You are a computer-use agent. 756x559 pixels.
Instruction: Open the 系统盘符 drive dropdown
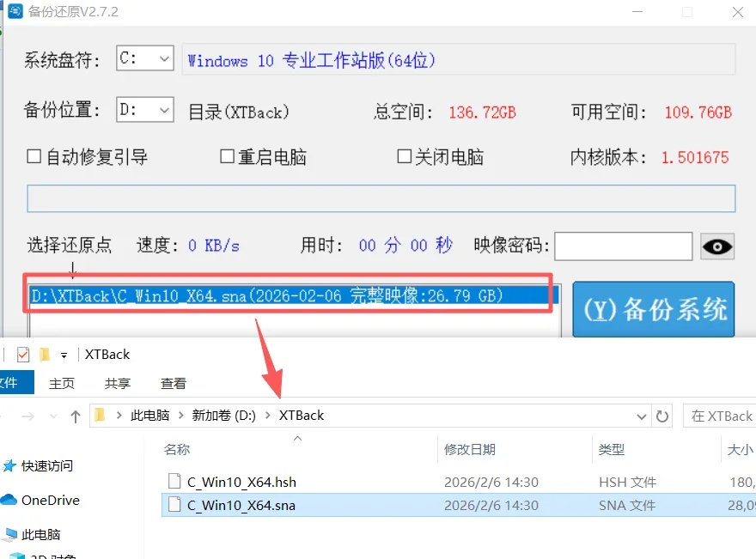click(162, 58)
